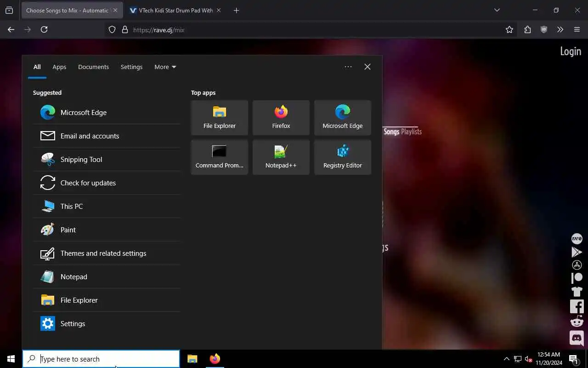Click the site padlock icon
This screenshot has width=588, height=368.
(124, 30)
